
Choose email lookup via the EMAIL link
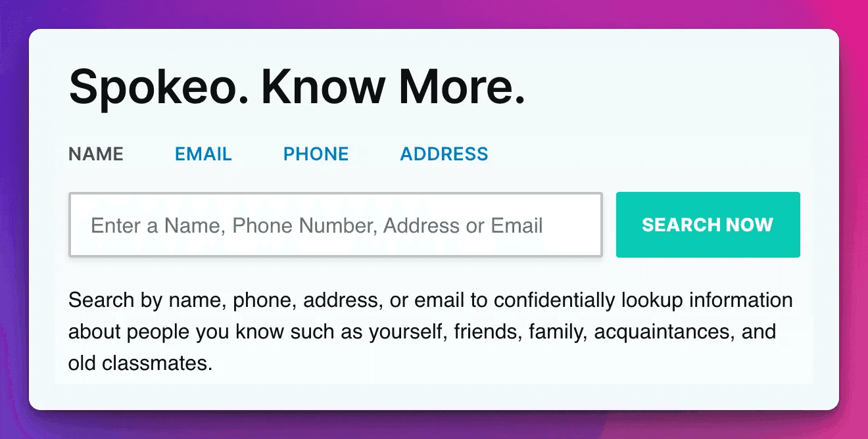coord(203,154)
